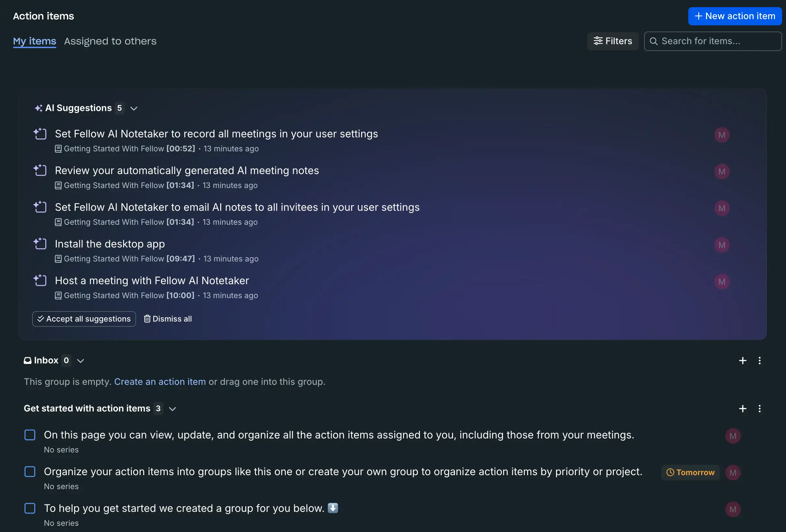Check off the item about the group created below

(x=30, y=508)
